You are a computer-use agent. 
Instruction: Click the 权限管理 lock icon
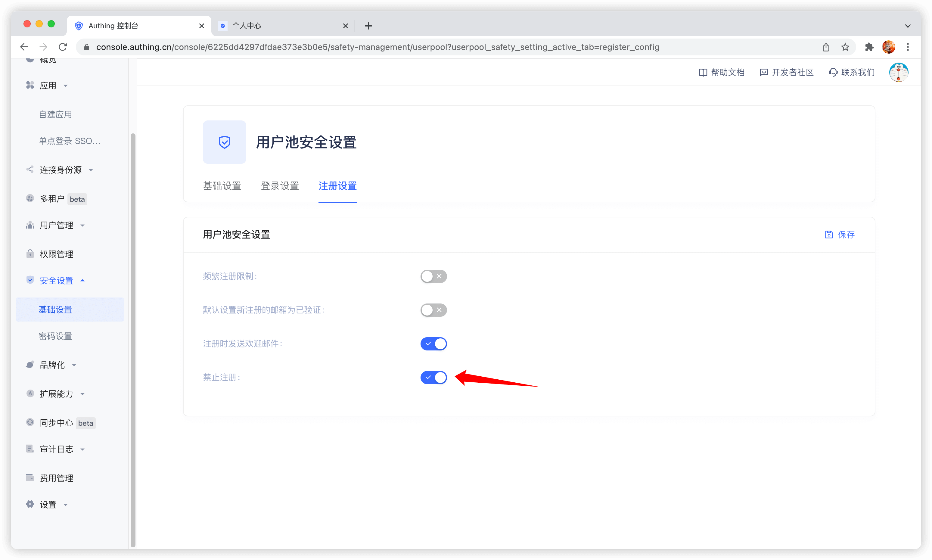[x=30, y=254]
